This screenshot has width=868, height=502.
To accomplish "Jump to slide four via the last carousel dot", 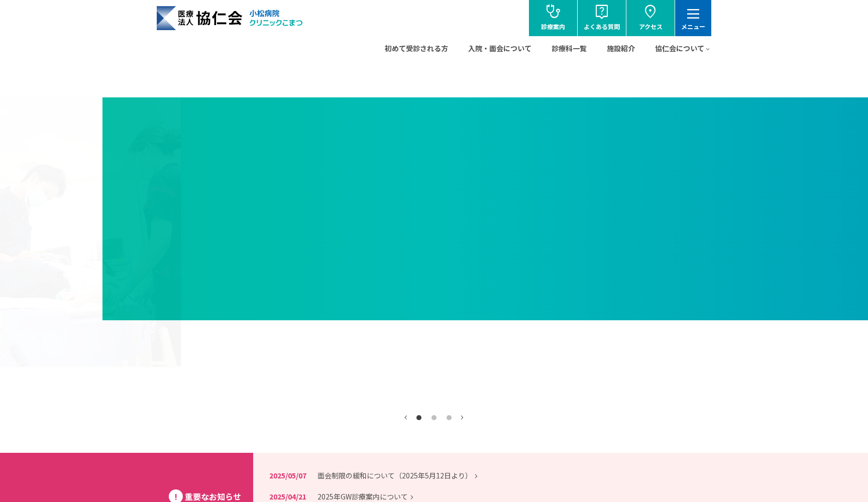I will coord(449,417).
